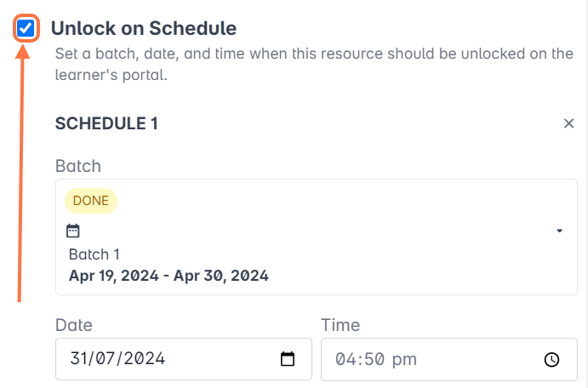Click the Date field label
The height and width of the screenshot is (388, 588).
coord(74,324)
